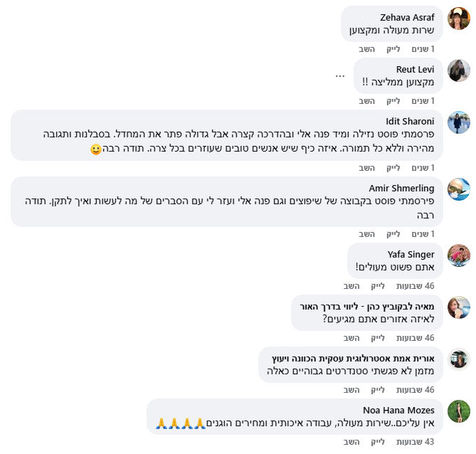Open the Idit Sharoni name link
Viewport: 476px width, 454px height.
click(x=410, y=121)
